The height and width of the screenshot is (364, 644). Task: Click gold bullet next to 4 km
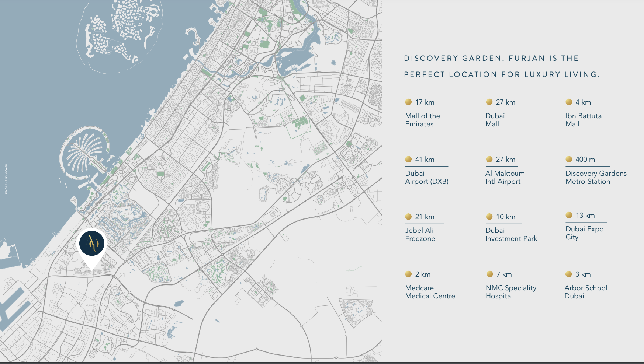pos(569,102)
